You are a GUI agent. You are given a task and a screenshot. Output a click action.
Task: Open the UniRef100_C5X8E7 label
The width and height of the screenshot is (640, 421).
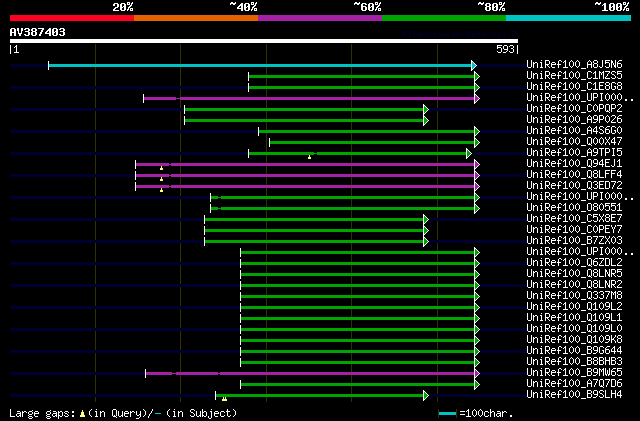pos(574,219)
